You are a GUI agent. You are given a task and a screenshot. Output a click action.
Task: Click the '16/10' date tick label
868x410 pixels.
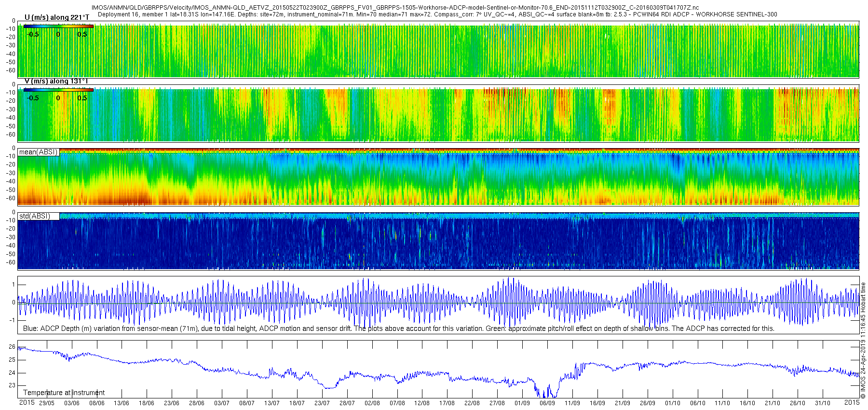point(747,403)
